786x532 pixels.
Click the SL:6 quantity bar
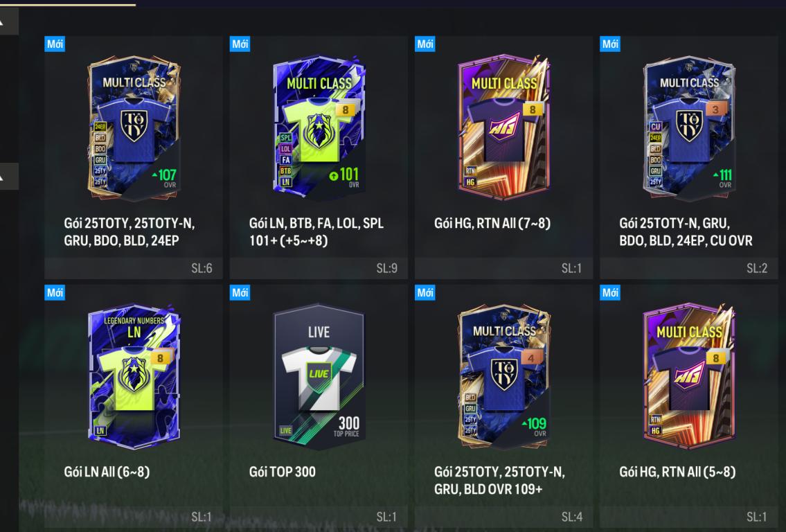pos(134,268)
